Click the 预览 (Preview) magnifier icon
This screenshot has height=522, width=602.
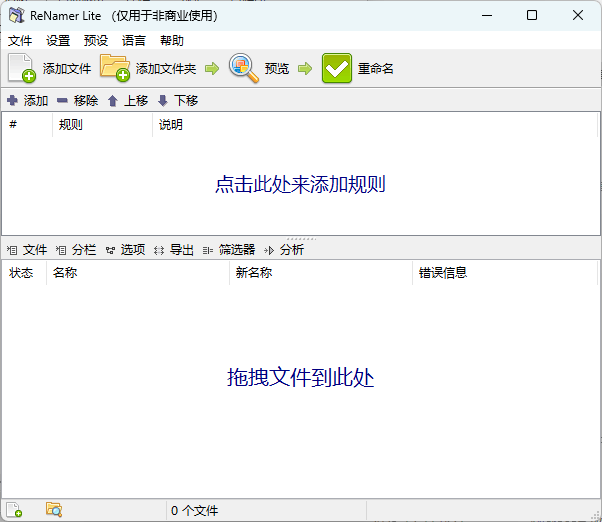coord(244,68)
